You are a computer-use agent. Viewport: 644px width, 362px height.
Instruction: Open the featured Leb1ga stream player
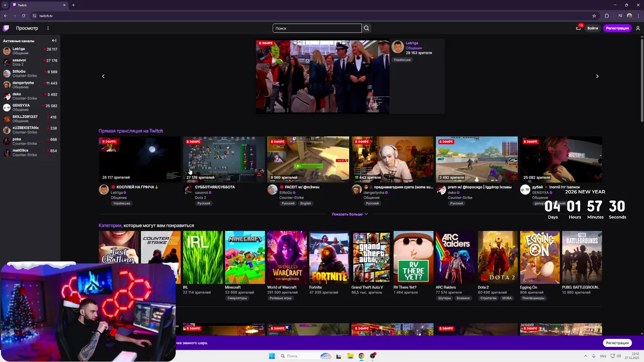coord(323,77)
